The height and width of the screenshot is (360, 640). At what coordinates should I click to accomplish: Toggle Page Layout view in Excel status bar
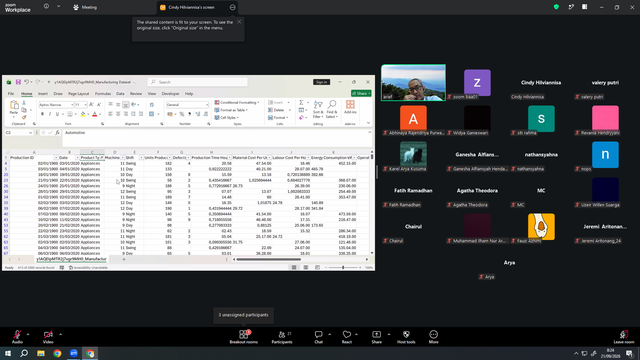pyautogui.click(x=306, y=267)
